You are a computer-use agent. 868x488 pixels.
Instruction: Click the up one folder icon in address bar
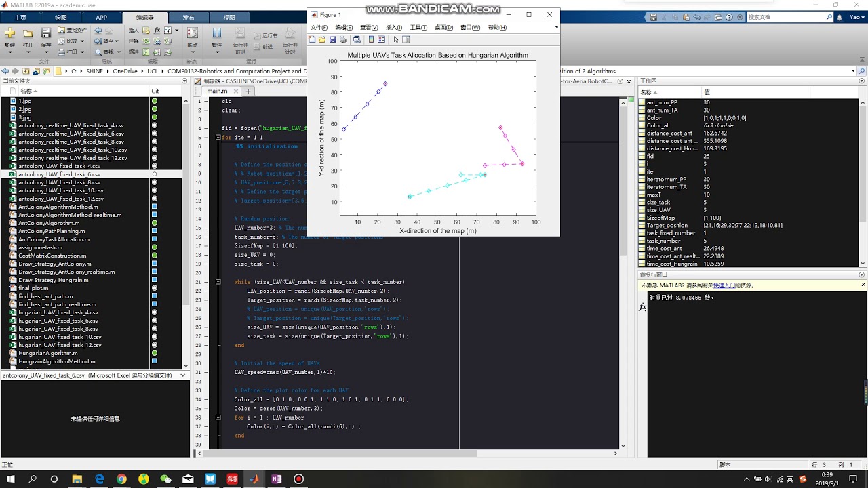coord(26,71)
